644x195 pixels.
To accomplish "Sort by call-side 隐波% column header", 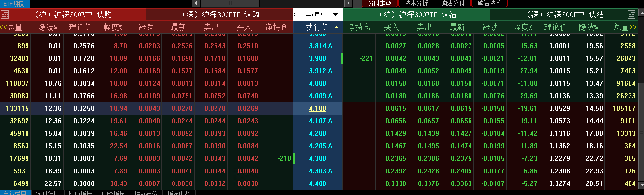I will (x=48, y=27).
